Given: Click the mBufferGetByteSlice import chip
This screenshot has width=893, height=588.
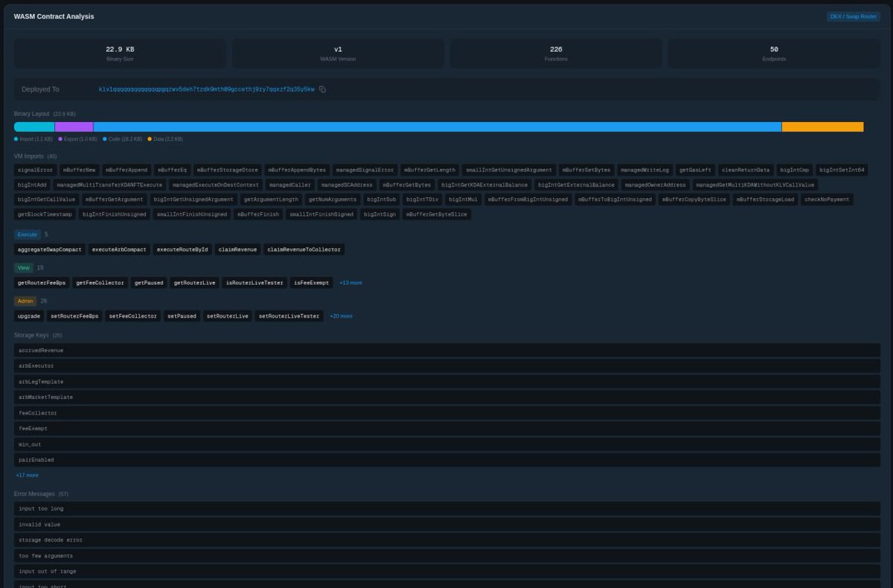Looking at the screenshot, I should 437,214.
